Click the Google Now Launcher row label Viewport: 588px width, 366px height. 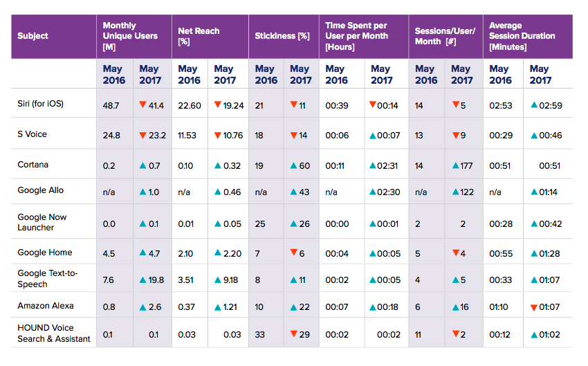point(42,222)
